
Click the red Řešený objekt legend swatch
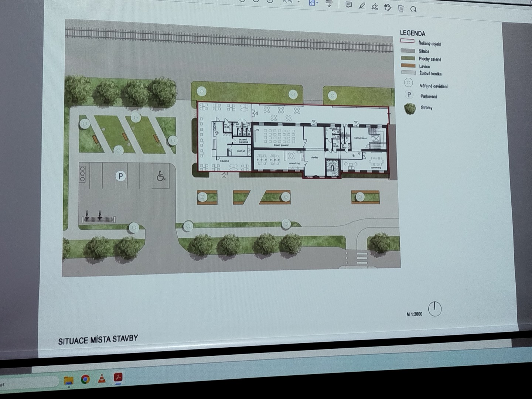pos(407,41)
